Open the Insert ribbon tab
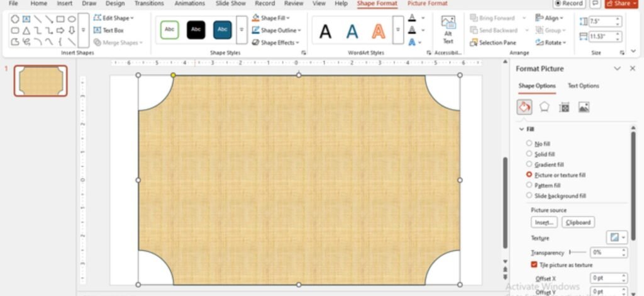This screenshot has width=644, height=296. pyautogui.click(x=65, y=3)
